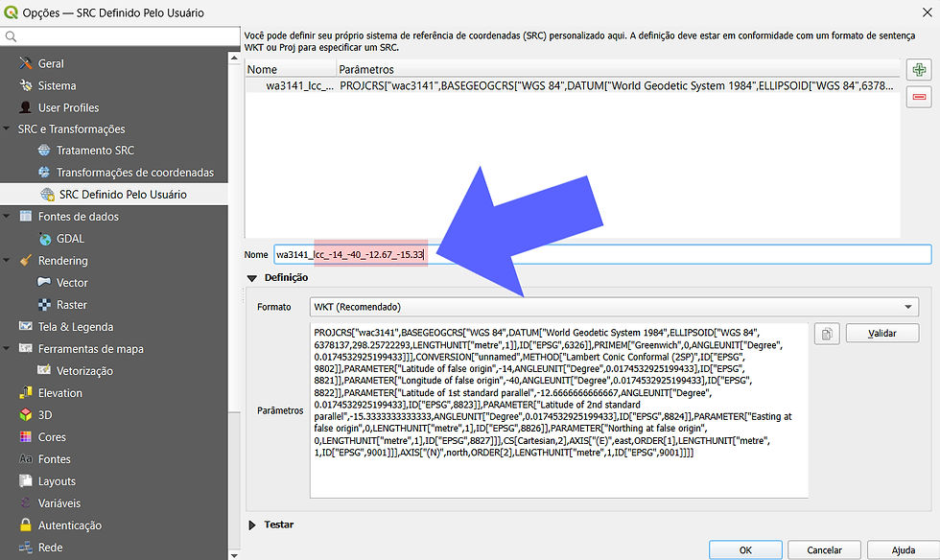The image size is (940, 560).
Task: Open the GDAL options page
Action: (70, 239)
